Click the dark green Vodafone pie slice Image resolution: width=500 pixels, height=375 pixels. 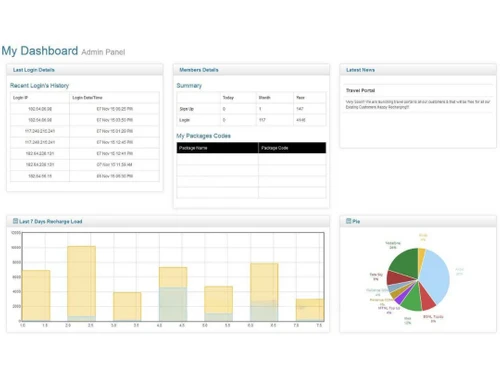point(405,263)
